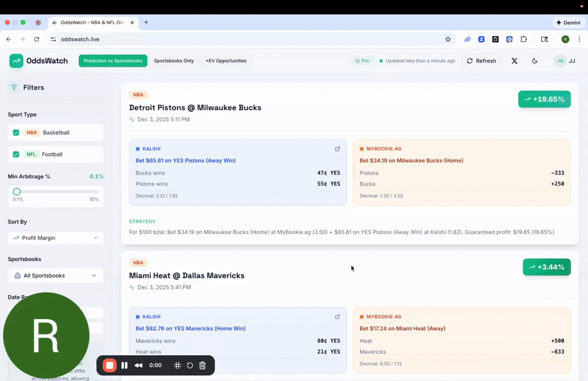Image resolution: width=588 pixels, height=381 pixels.
Task: Click the 55¢ YES Pistons wins price
Action: (328, 184)
